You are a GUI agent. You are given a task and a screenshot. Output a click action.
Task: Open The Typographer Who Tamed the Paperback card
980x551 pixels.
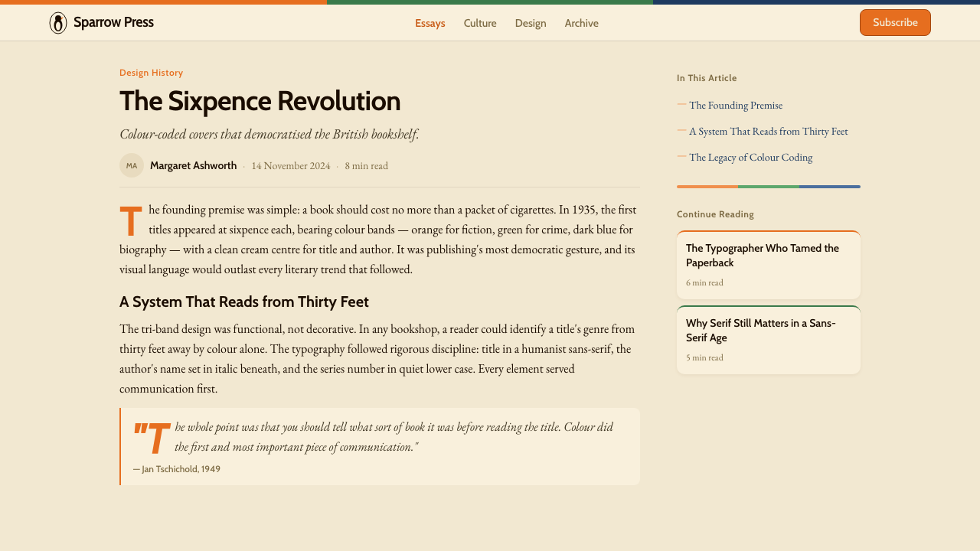pyautogui.click(x=769, y=265)
